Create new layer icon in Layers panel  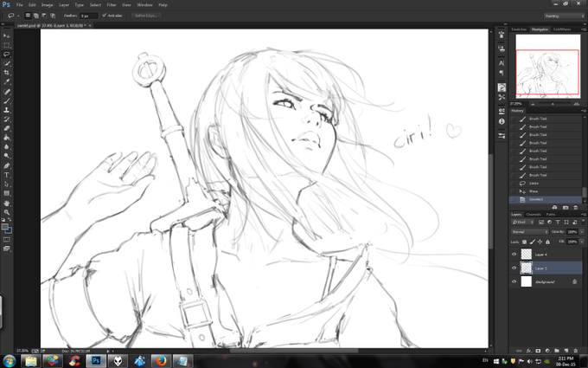566,351
